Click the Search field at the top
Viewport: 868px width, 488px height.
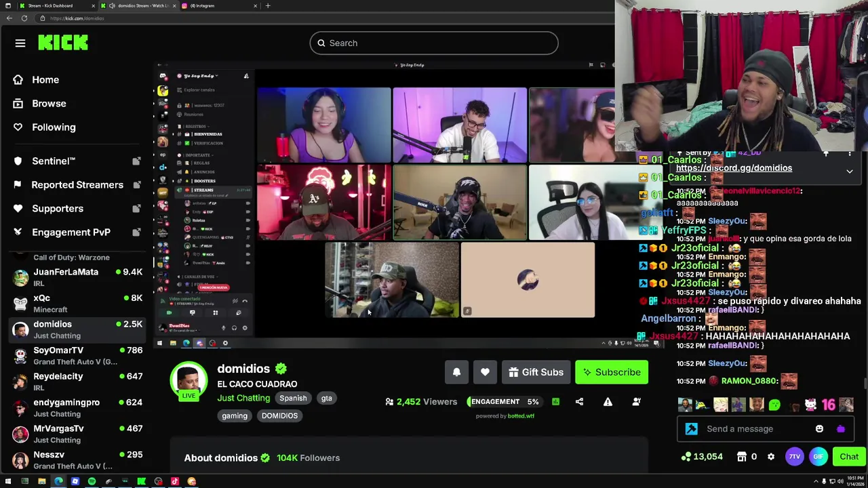[434, 43]
